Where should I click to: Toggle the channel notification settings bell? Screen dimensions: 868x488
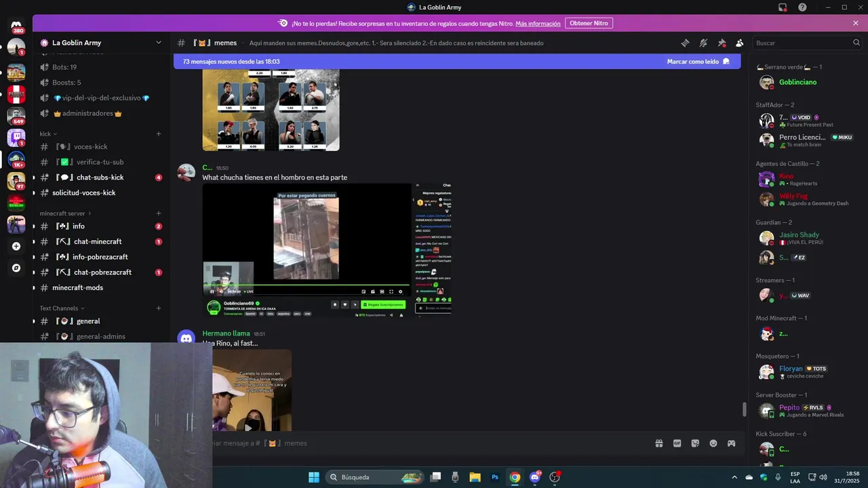click(703, 43)
